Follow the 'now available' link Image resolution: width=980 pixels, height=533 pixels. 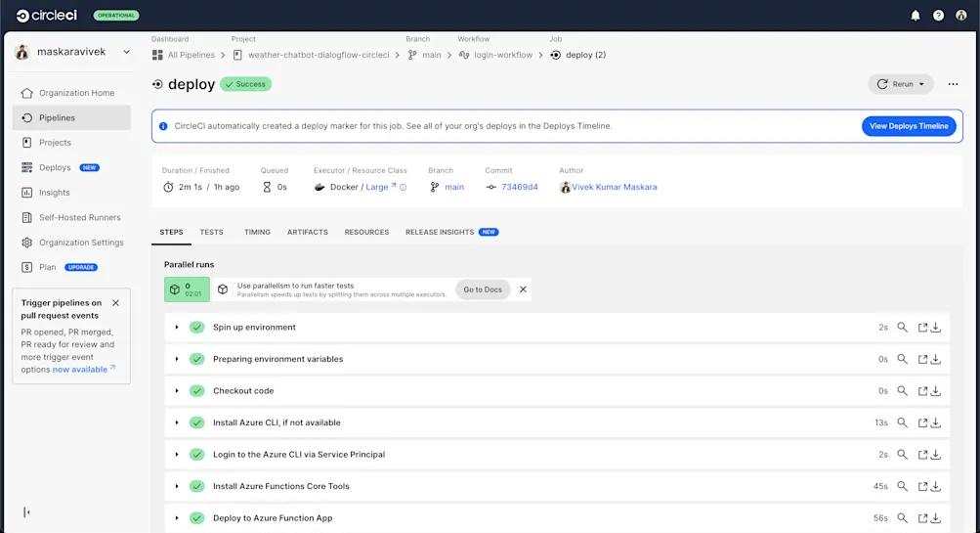point(83,370)
